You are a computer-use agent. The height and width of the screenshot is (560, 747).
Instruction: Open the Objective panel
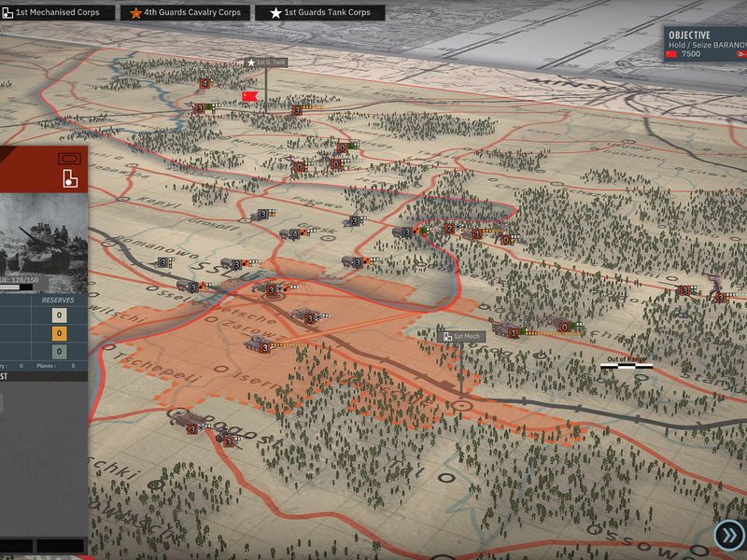coord(706,43)
